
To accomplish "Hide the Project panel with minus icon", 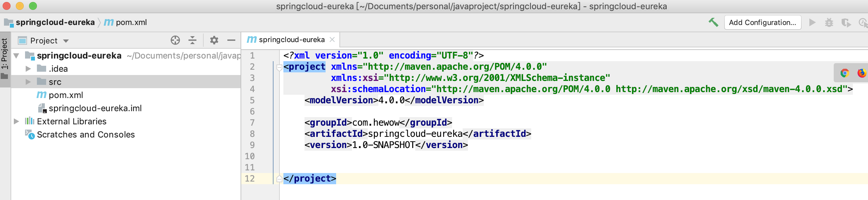I will [231, 40].
